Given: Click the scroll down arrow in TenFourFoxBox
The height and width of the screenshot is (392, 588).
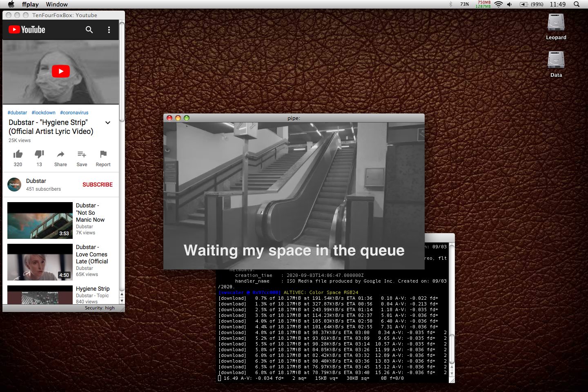Looking at the screenshot, I should (122, 300).
